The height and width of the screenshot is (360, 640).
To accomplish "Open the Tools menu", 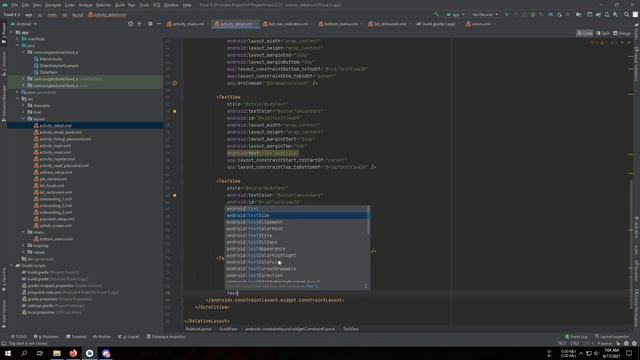I will 144,5.
